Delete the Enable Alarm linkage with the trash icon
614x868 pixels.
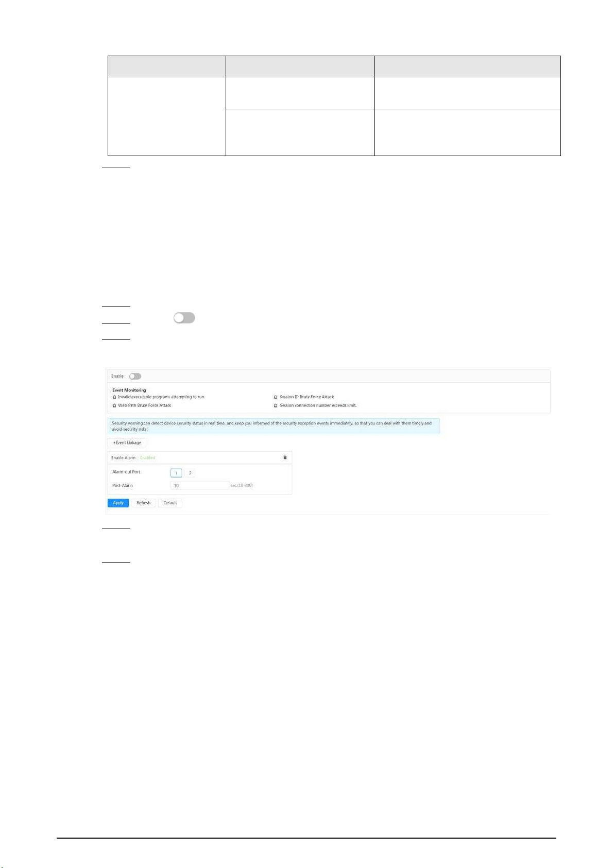click(285, 457)
